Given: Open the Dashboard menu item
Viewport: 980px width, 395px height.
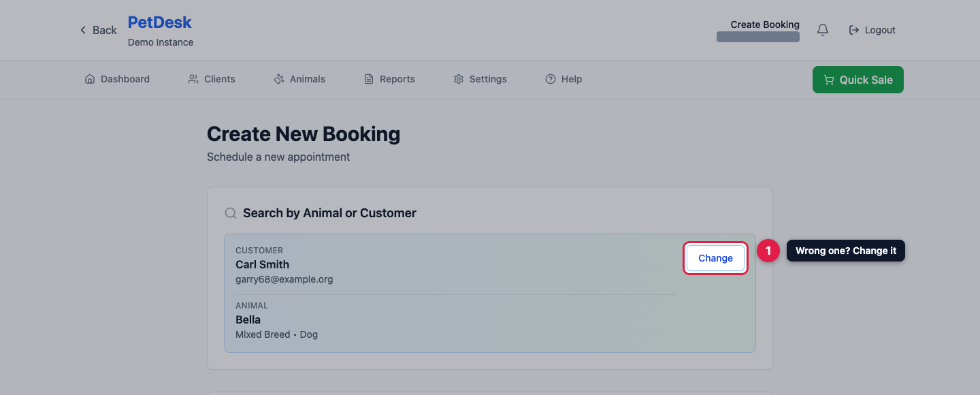Looking at the screenshot, I should tap(117, 79).
